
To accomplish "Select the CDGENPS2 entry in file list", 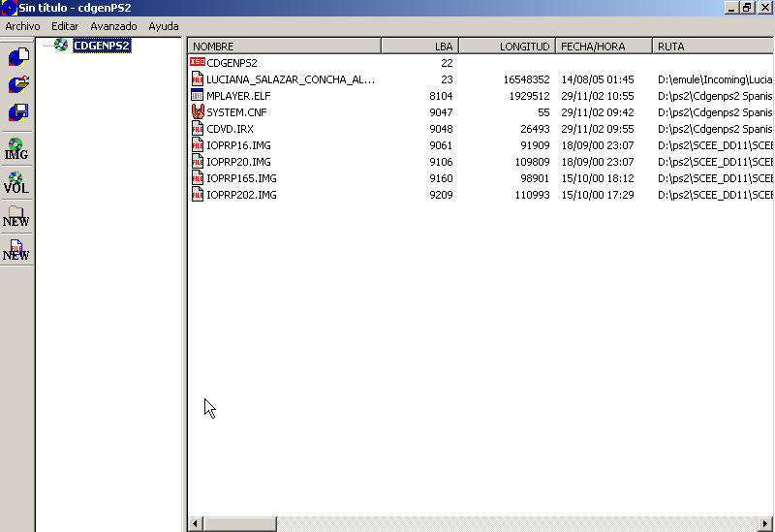I will pyautogui.click(x=232, y=63).
